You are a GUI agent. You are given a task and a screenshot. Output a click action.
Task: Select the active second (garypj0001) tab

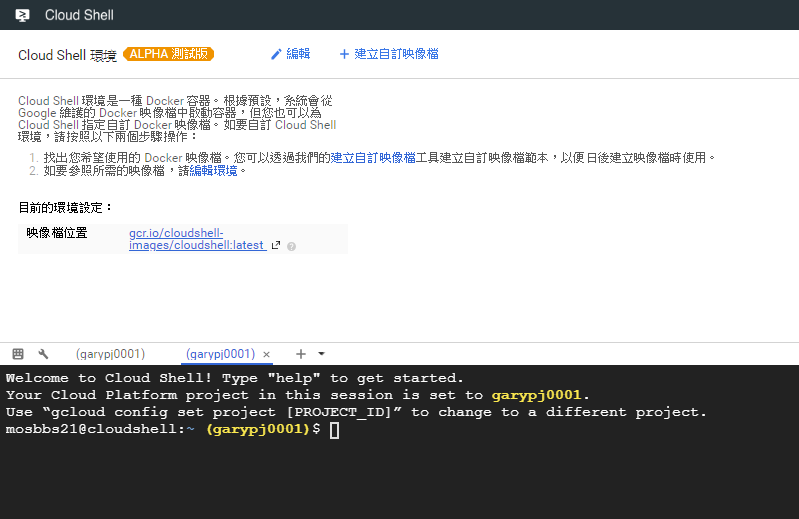(221, 354)
